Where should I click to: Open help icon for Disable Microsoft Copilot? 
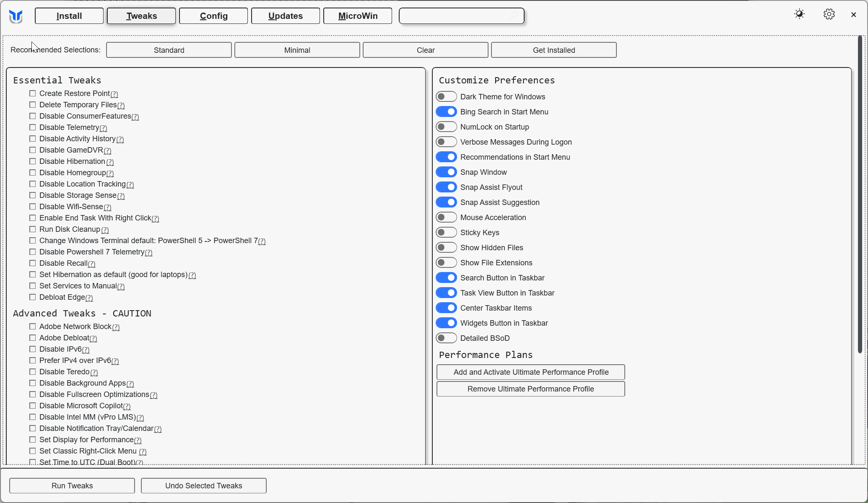(127, 407)
